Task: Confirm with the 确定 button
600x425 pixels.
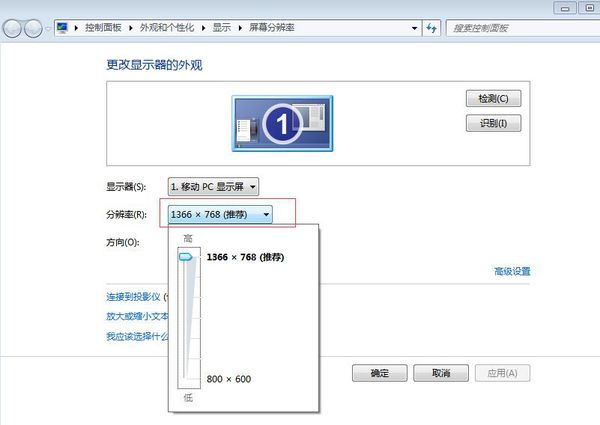Action: (x=380, y=373)
